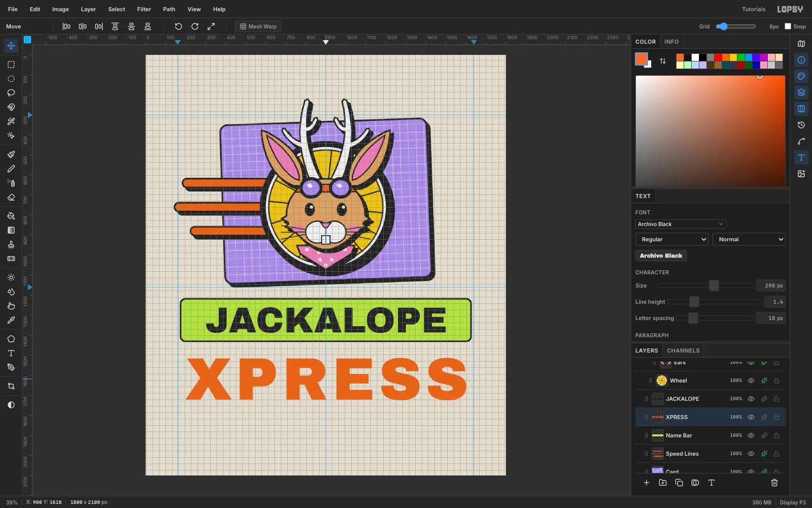Choose the eyedropper tool
This screenshot has width=812, height=508.
[x=11, y=320]
